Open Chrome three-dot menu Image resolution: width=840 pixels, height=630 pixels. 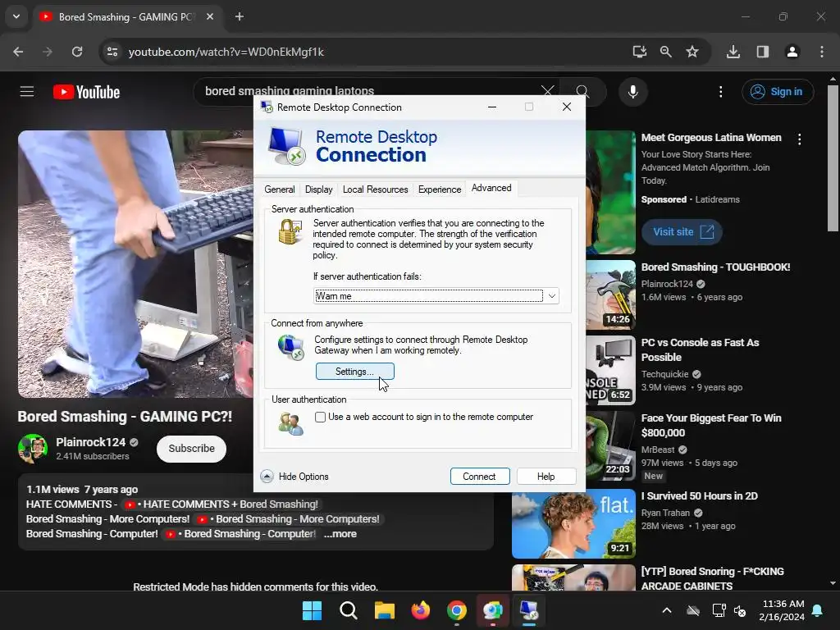pos(822,52)
